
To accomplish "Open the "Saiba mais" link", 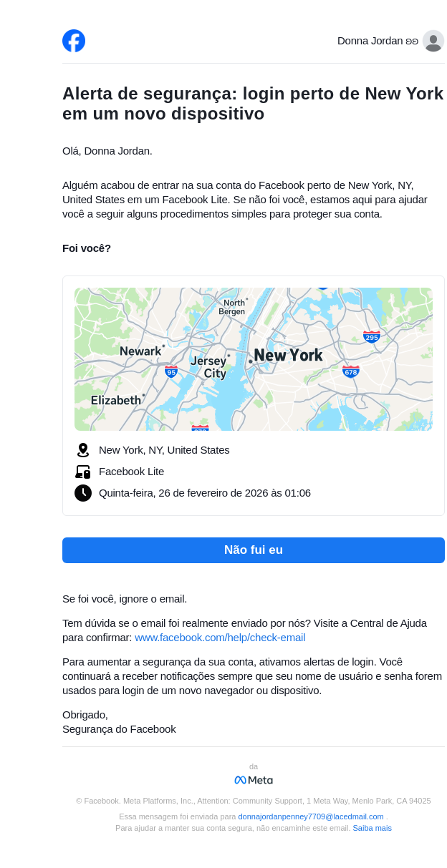I will click(372, 828).
